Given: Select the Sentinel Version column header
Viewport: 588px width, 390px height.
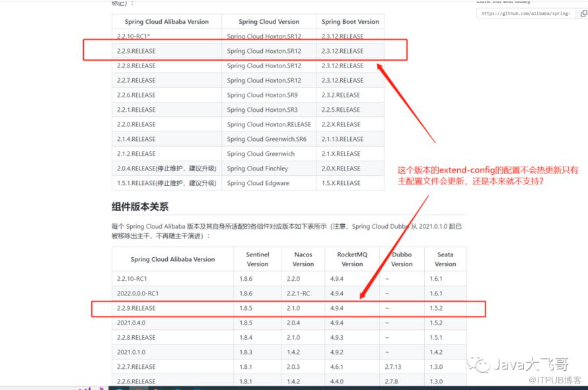Looking at the screenshot, I should (257, 259).
